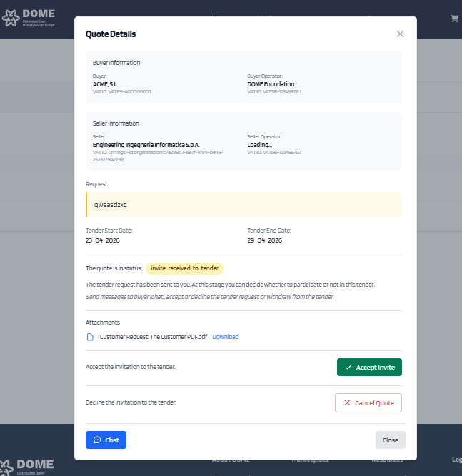Click the buyer name ACME, S.L.
The height and width of the screenshot is (476, 462).
[x=105, y=84]
